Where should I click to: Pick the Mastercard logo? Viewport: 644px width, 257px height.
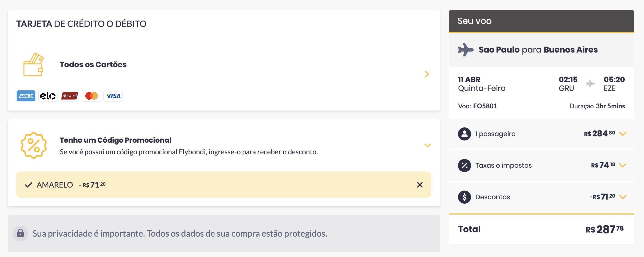pos(91,96)
